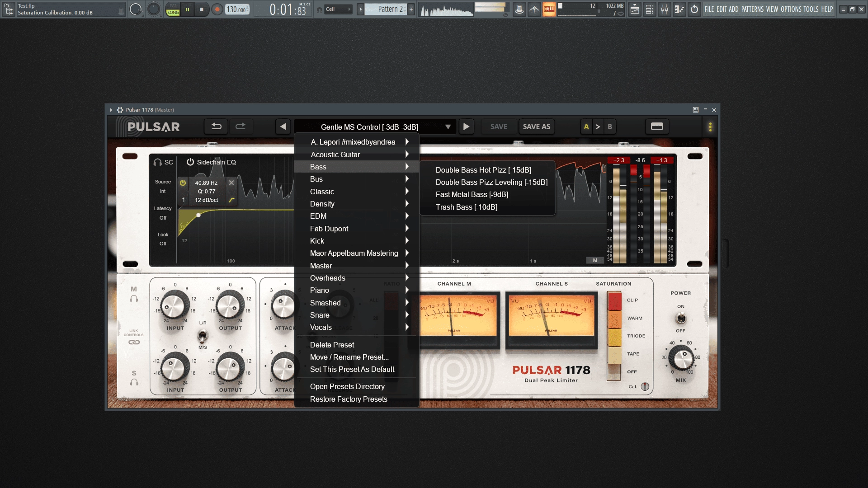Screen dimensions: 868x488
Task: Load Fast Metal Bass [-9dB] preset
Action: click(487, 194)
